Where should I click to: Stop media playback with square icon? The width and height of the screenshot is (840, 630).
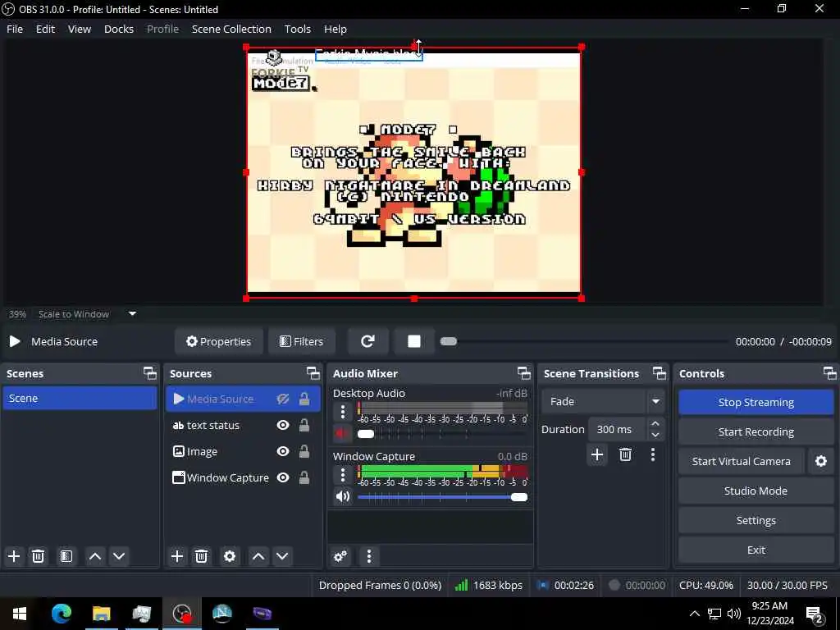tap(414, 341)
